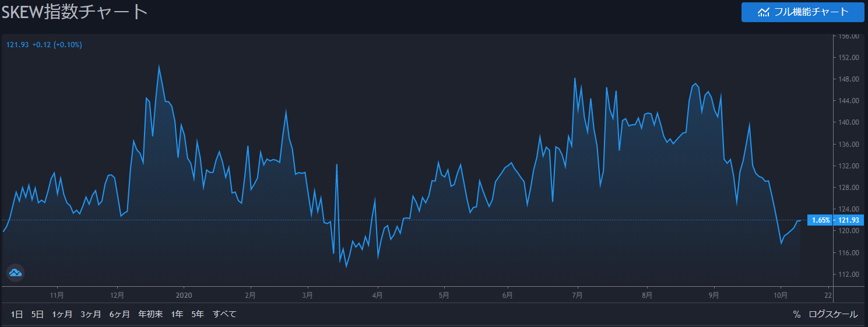868x327 pixels.
Task: Click the 2020 label on time axis
Action: (x=184, y=295)
